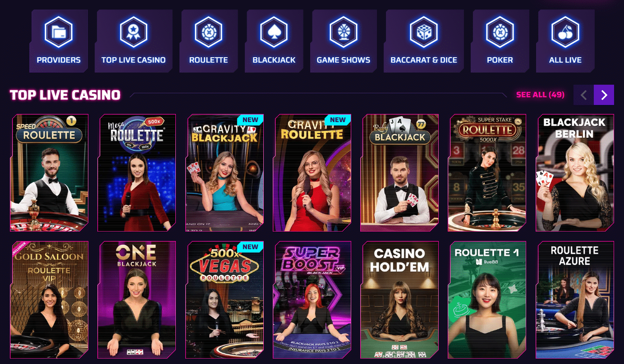Start the Blackjack Berlin table
The image size is (624, 364).
575,173
